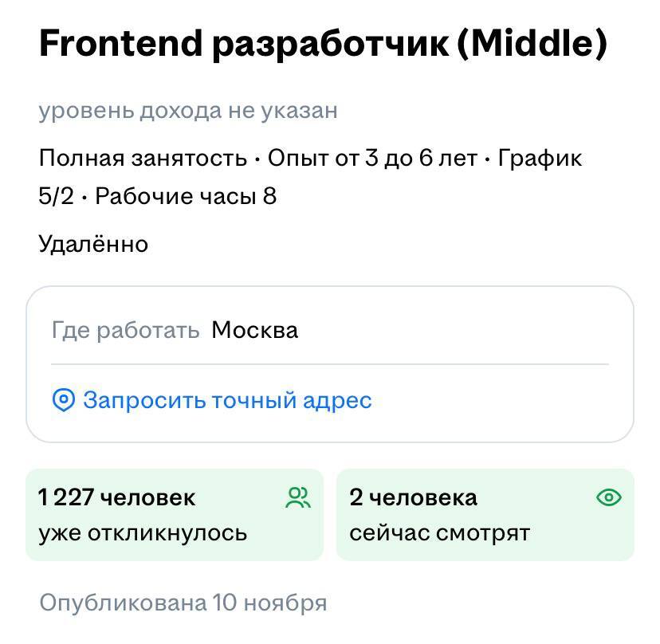Click the divider line in the location card
This screenshot has width=660, height=644.
(x=330, y=364)
